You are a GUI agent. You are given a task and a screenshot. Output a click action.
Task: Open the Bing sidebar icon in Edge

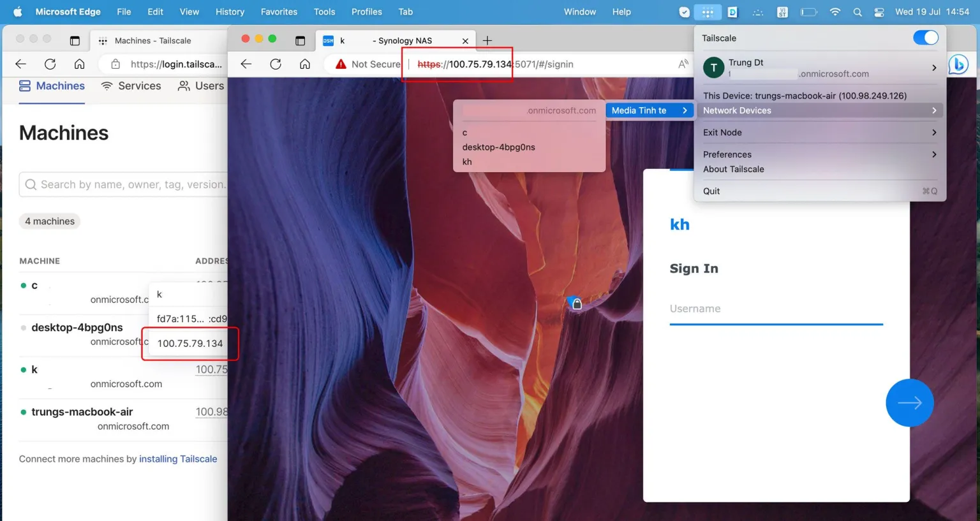coord(958,64)
